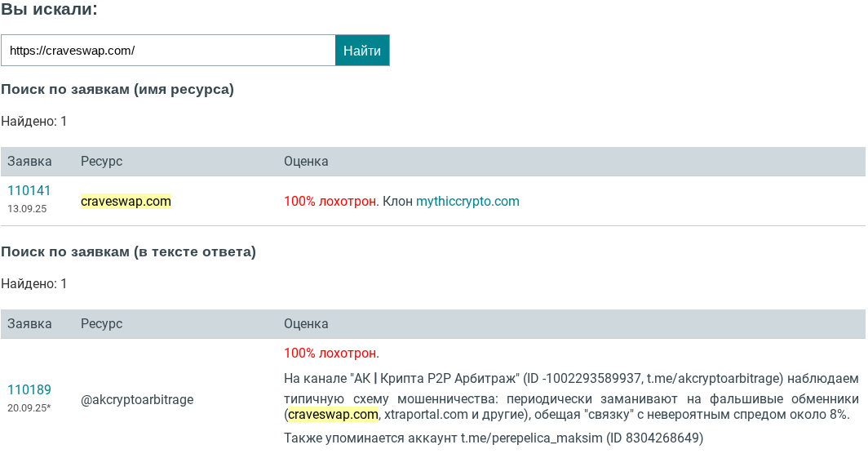Click the red verdict above the channel description
This screenshot has width=868, height=458.
tap(331, 354)
